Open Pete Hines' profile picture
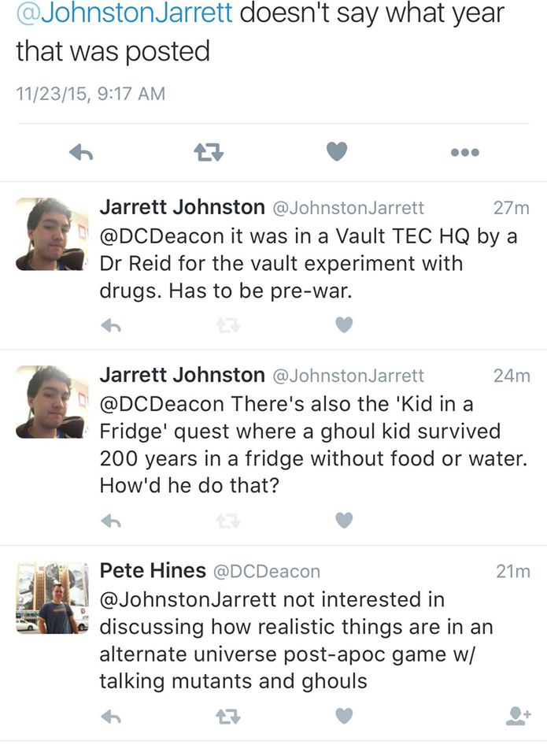This screenshot has height=756, width=547. pos(52,598)
